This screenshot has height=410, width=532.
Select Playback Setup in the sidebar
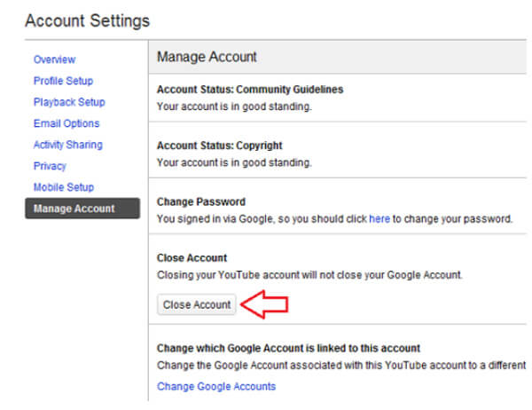click(69, 102)
